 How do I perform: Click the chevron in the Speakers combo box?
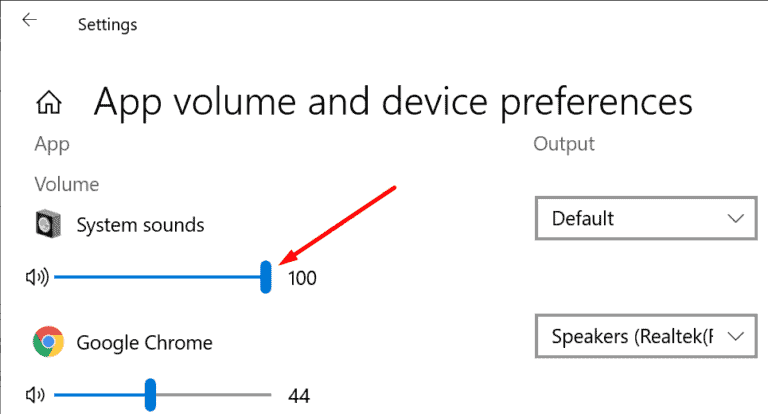[x=736, y=336]
